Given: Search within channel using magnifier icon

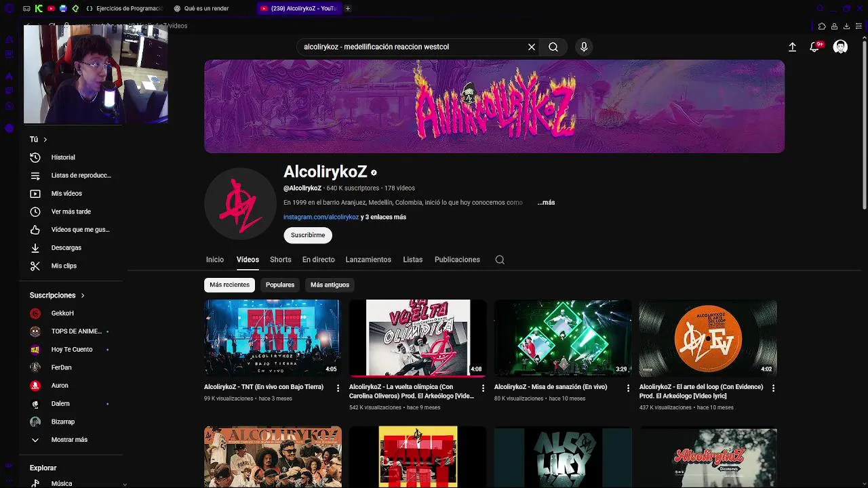Looking at the screenshot, I should [500, 260].
